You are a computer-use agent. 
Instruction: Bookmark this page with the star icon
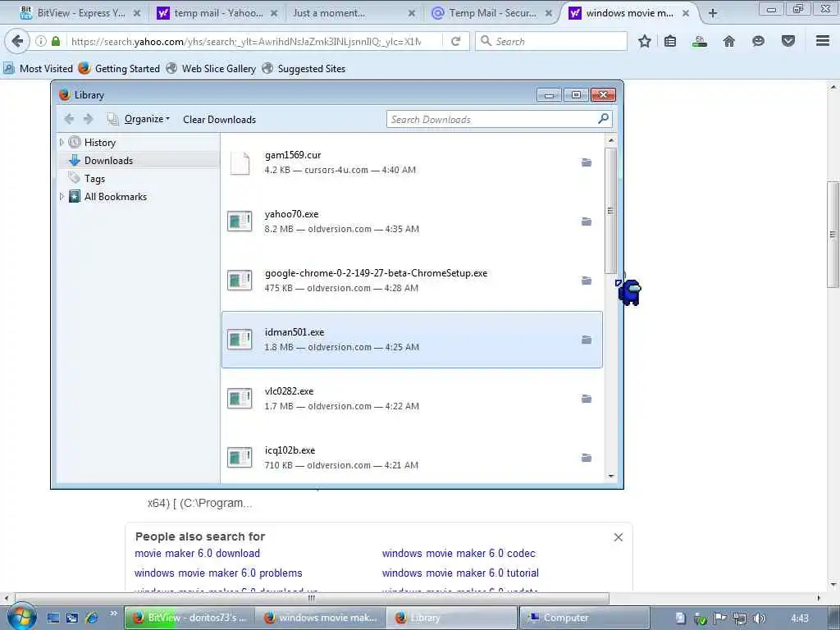click(x=645, y=41)
